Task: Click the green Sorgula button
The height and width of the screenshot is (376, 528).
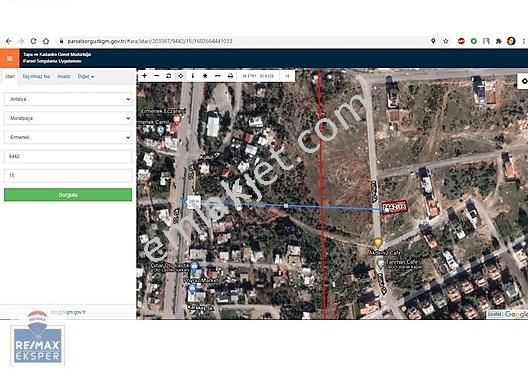Action: click(68, 195)
